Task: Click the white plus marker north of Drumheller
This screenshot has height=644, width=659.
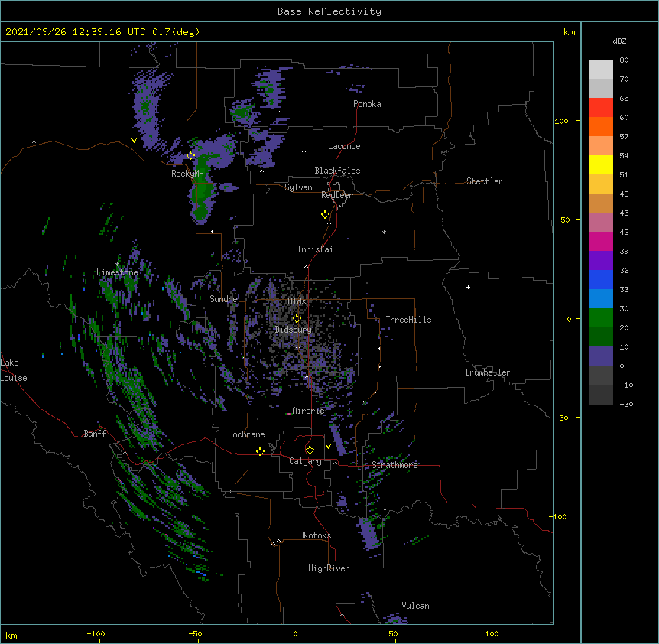Action: [468, 287]
